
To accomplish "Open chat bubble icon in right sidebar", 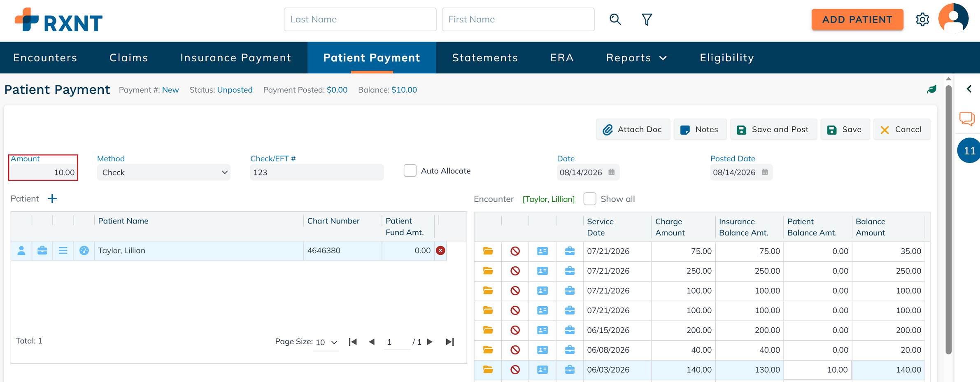I will [x=967, y=119].
